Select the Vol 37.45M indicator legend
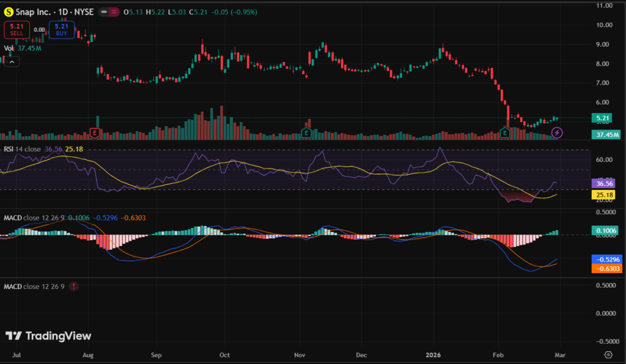The height and width of the screenshot is (364, 626). tap(23, 48)
